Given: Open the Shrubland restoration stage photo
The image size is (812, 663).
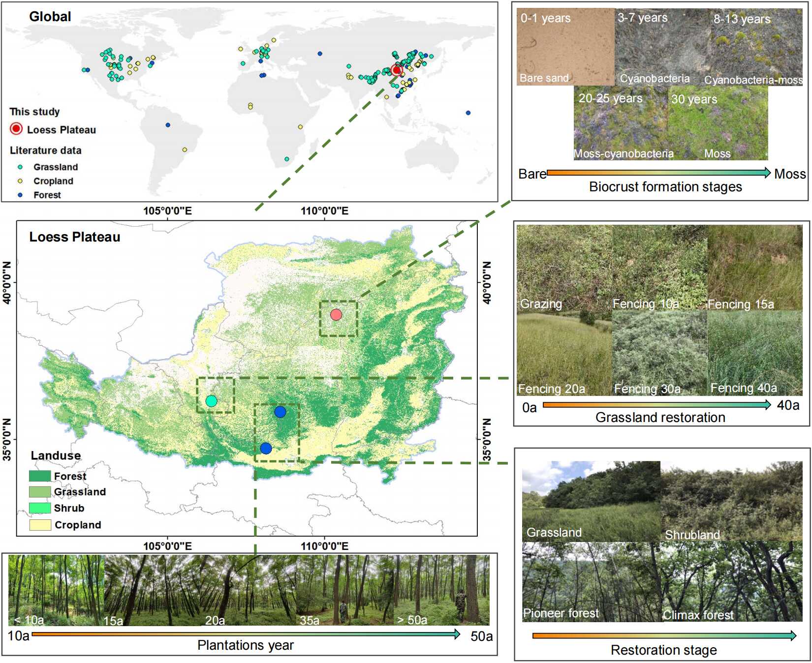Looking at the screenshot, I should (732, 501).
